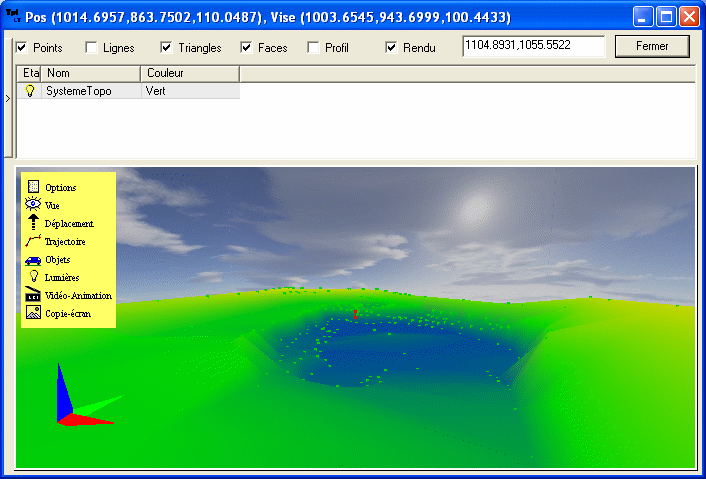Click the coordinates input field
Screen dimensions: 706x479
pos(533,46)
